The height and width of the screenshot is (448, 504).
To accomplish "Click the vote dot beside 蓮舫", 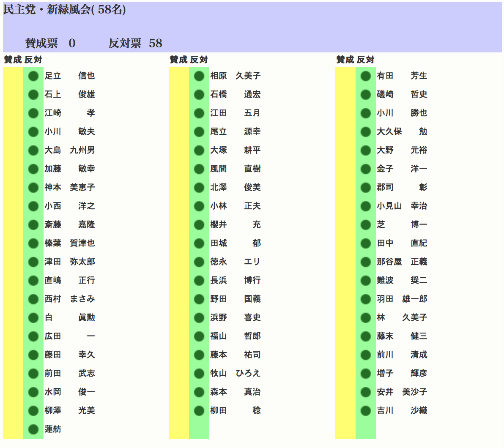I will [x=33, y=429].
